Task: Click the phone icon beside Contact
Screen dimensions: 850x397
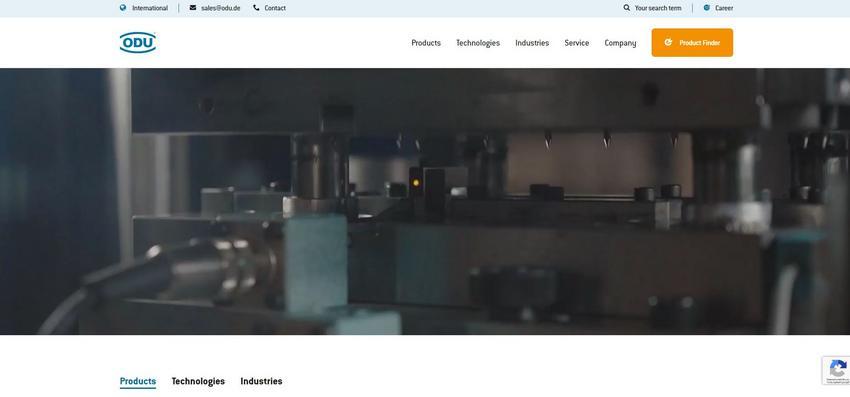Action: point(256,8)
